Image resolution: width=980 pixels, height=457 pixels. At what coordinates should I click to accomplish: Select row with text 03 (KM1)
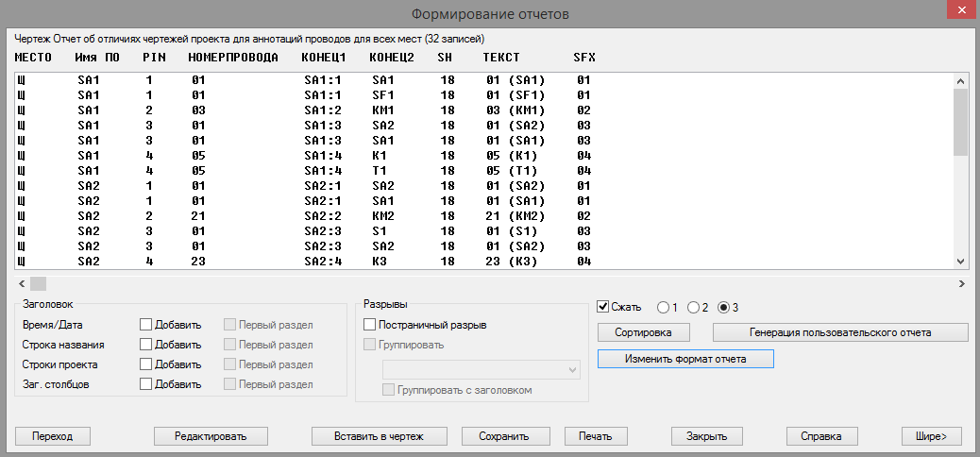[484, 110]
